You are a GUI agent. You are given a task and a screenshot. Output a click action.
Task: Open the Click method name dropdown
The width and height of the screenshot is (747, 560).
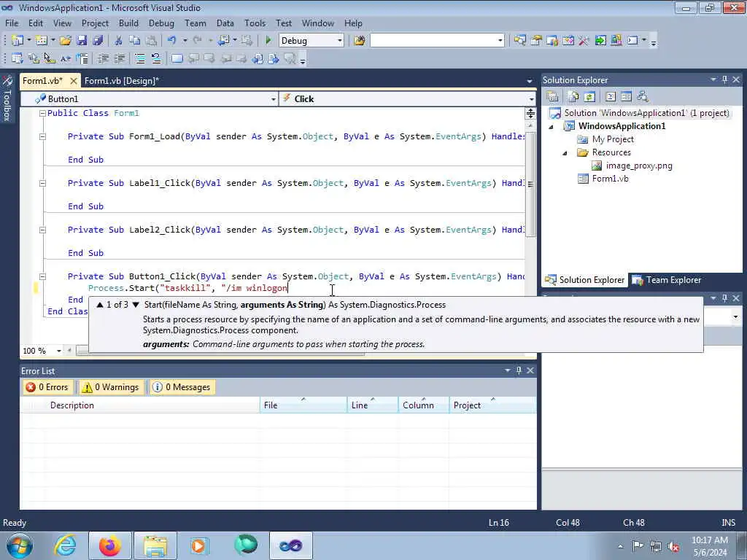pos(531,99)
